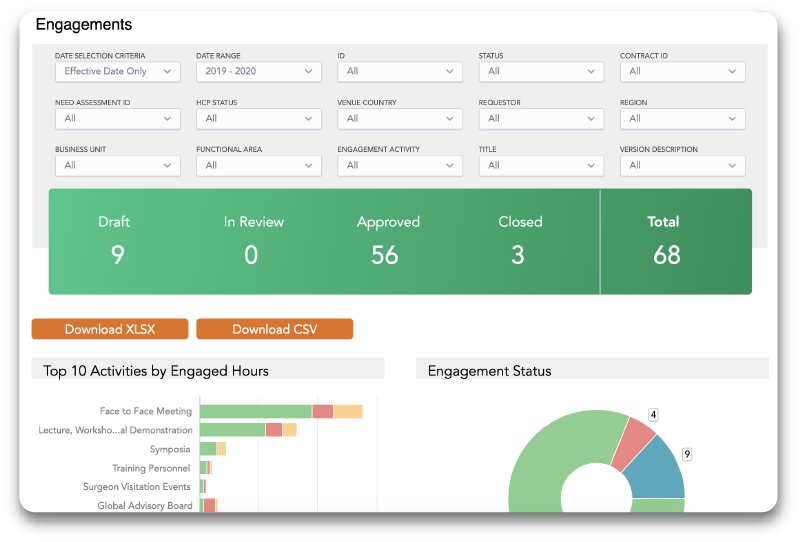Open the Functional Area dropdown
The height and width of the screenshot is (542, 800).
[259, 166]
